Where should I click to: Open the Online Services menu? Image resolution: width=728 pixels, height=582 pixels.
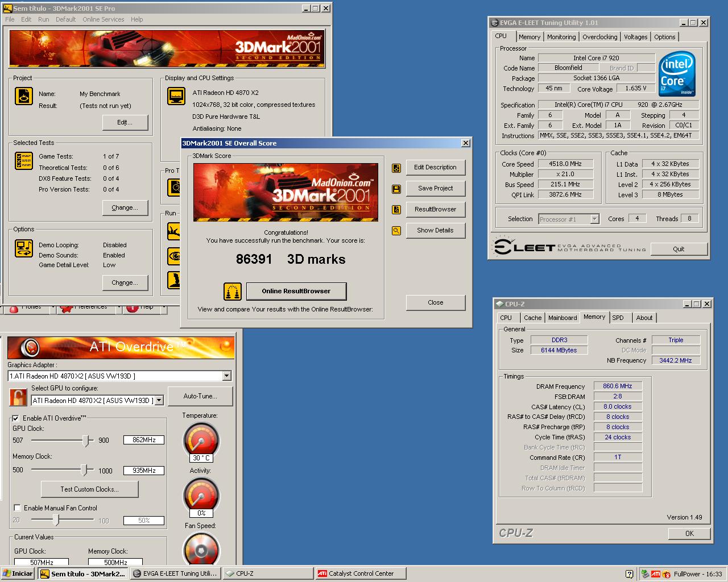(x=103, y=19)
